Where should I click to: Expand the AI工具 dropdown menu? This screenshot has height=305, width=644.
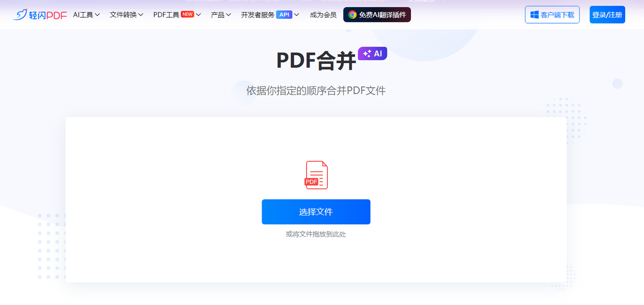pos(86,15)
